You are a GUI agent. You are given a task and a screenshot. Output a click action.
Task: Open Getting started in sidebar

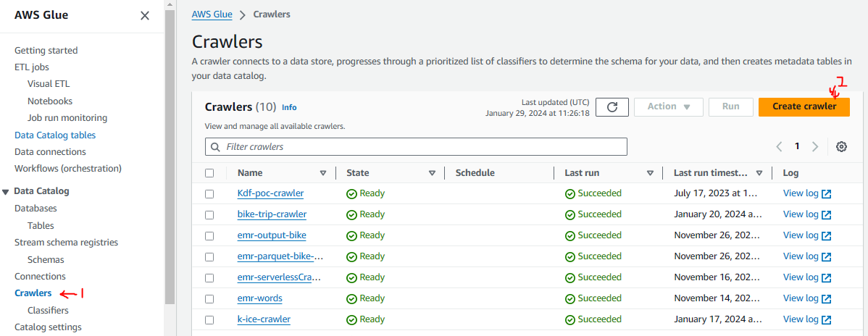pos(46,51)
